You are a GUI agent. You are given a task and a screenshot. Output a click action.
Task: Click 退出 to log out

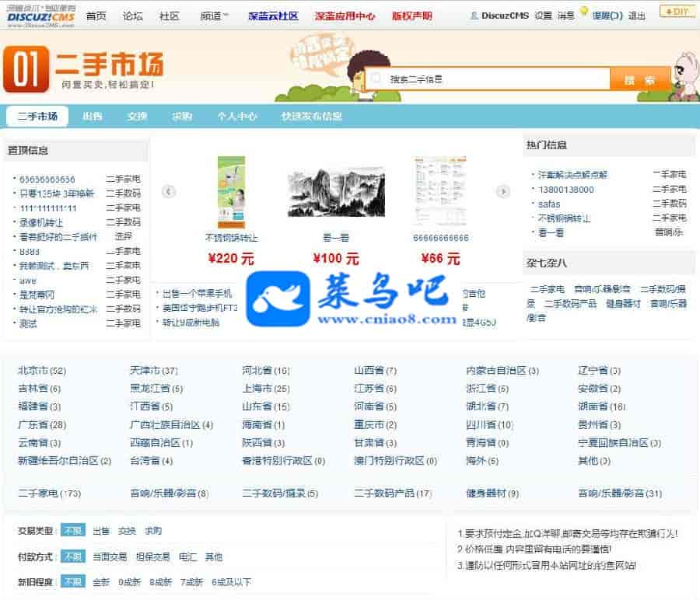pyautogui.click(x=636, y=16)
